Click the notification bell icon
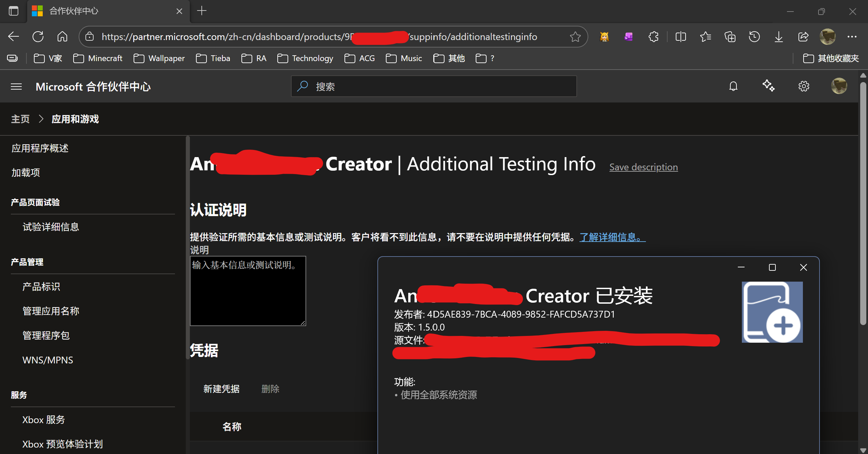The image size is (868, 454). point(733,86)
